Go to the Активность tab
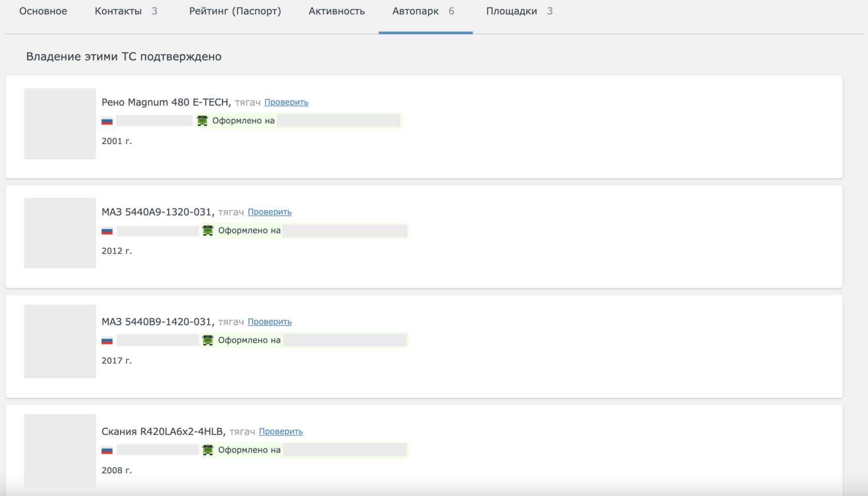 [336, 11]
